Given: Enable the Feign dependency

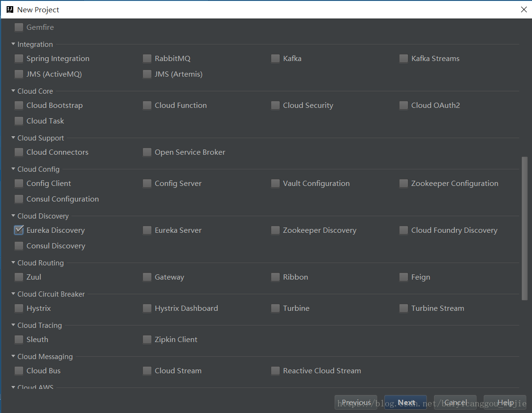Looking at the screenshot, I should (404, 277).
